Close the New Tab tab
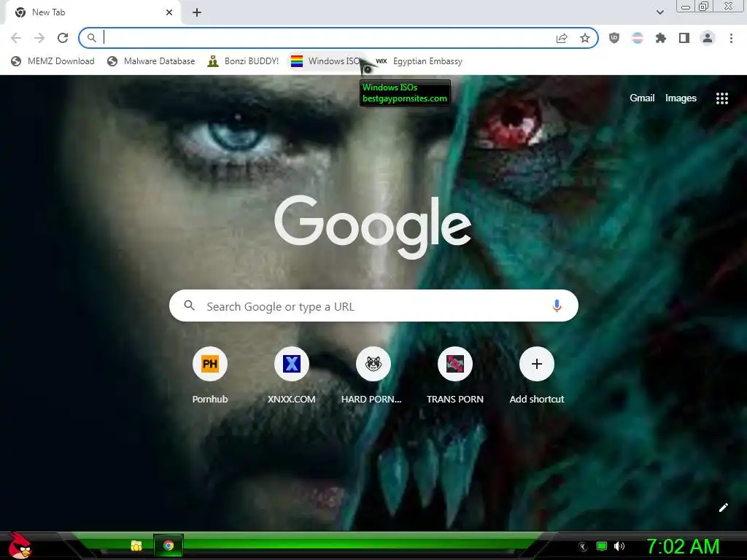This screenshot has height=560, width=747. pos(169,12)
